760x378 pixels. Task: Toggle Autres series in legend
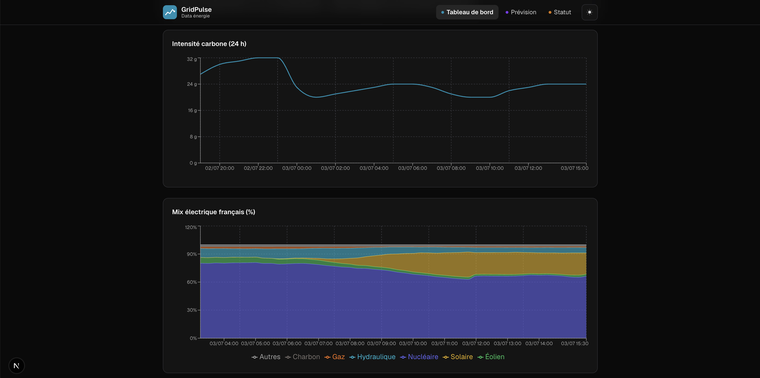click(x=266, y=357)
